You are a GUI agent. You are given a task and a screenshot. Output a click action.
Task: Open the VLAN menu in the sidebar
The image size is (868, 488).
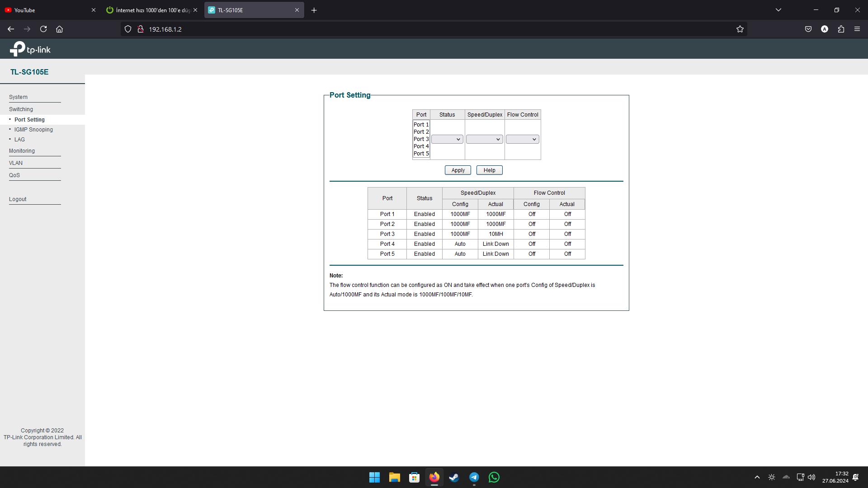[x=16, y=163]
